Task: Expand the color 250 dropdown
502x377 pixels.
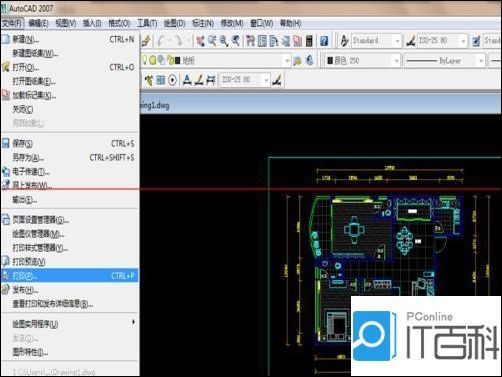Action: point(396,61)
